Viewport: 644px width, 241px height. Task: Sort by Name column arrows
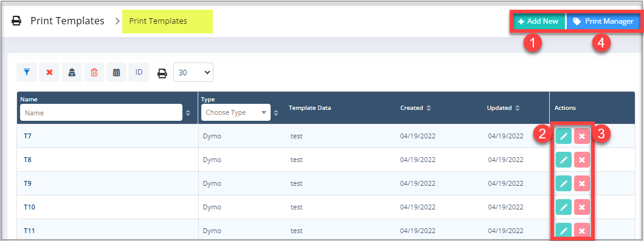coord(188,113)
